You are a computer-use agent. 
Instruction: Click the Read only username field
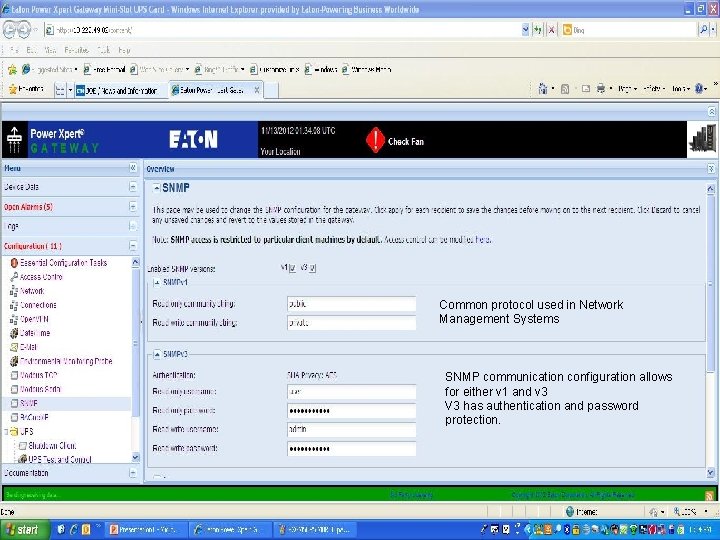click(x=351, y=392)
